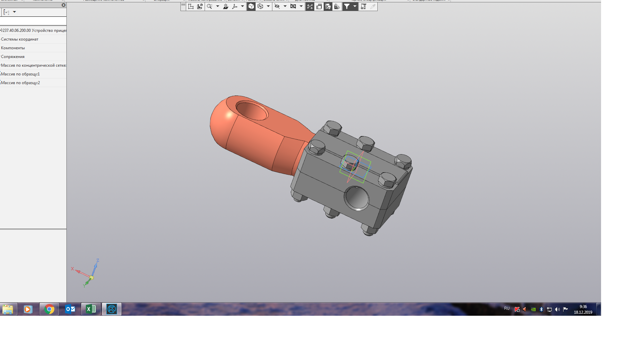The image size is (644, 362).
Task: Toggle the section view cube icon
Action: click(328, 6)
